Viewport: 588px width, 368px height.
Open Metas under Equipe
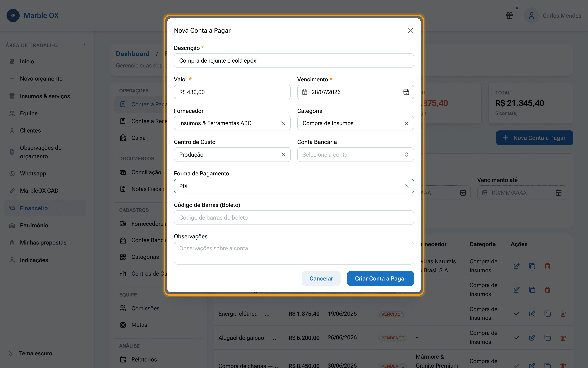click(158, 325)
